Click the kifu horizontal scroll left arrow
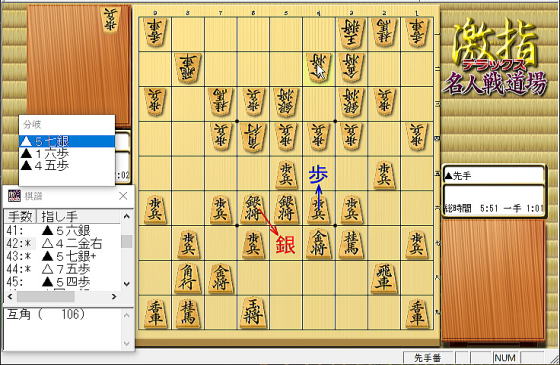 pyautogui.click(x=10, y=296)
